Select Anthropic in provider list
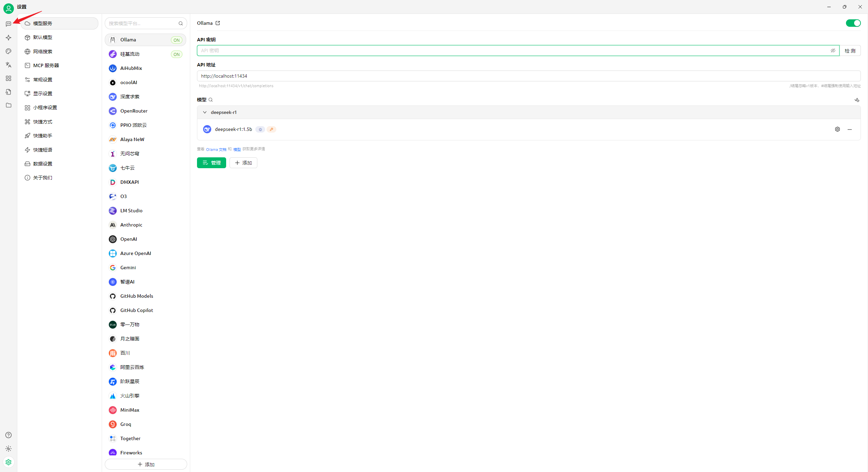This screenshot has width=868, height=472. pyautogui.click(x=131, y=225)
